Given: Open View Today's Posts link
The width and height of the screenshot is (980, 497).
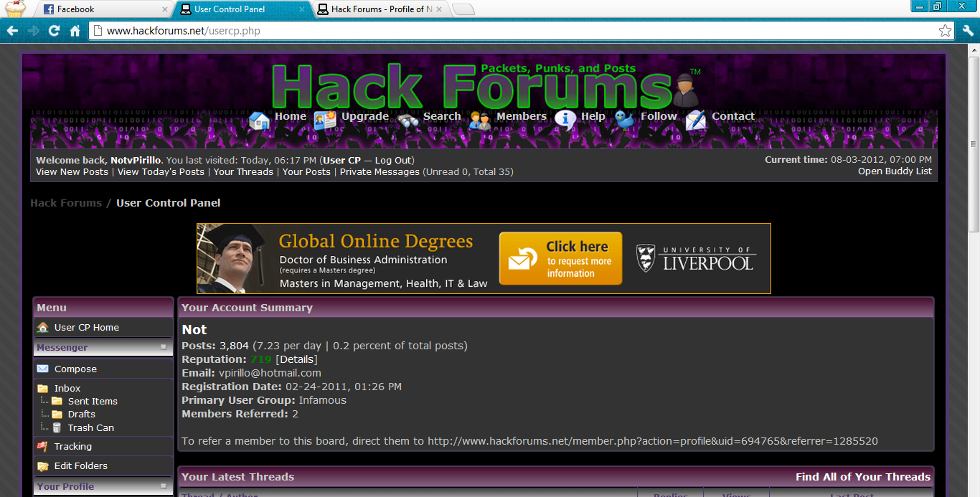Looking at the screenshot, I should [161, 171].
